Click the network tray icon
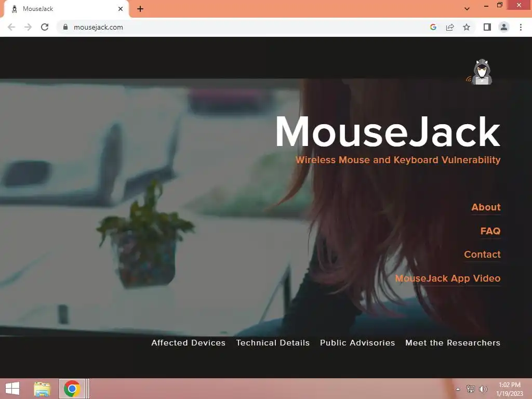The width and height of the screenshot is (532, 399). 470,389
